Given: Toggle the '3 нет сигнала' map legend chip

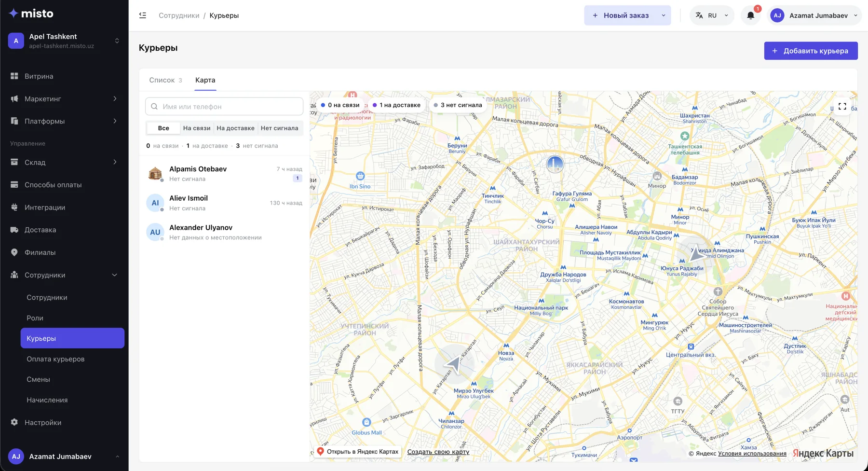Looking at the screenshot, I should coord(458,105).
